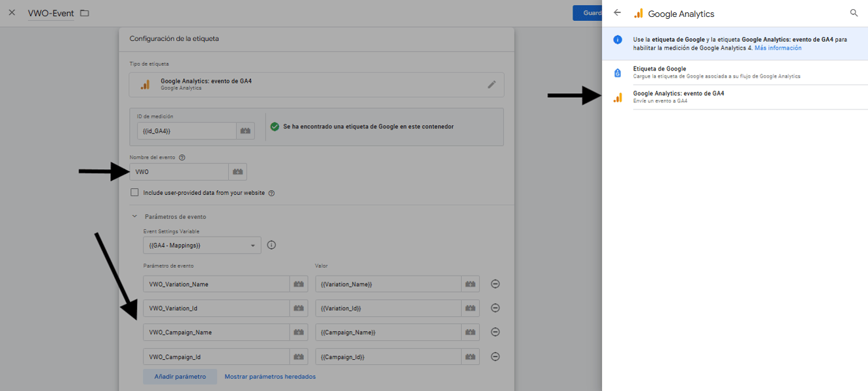868x391 pixels.
Task: Open info icon next to Event Settings Variable
Action: coord(272,245)
